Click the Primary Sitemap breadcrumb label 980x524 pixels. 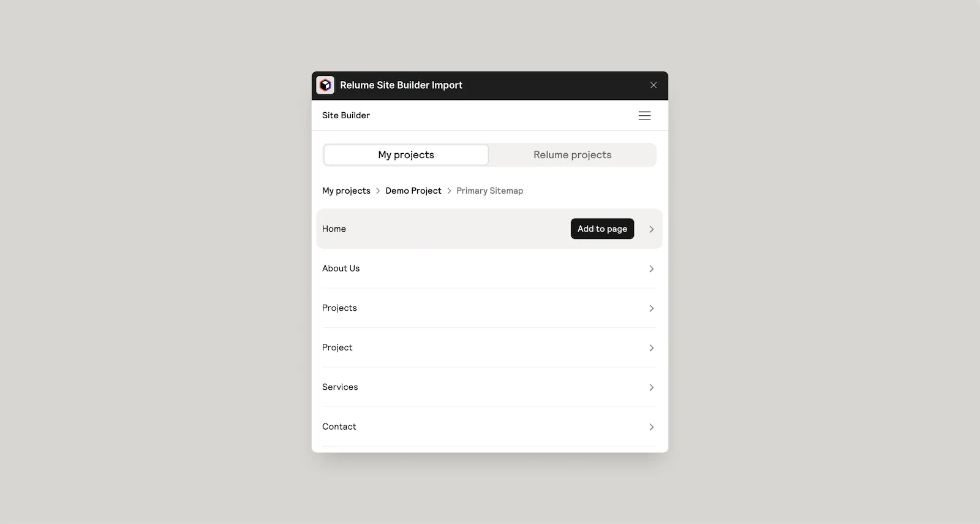[x=489, y=191]
